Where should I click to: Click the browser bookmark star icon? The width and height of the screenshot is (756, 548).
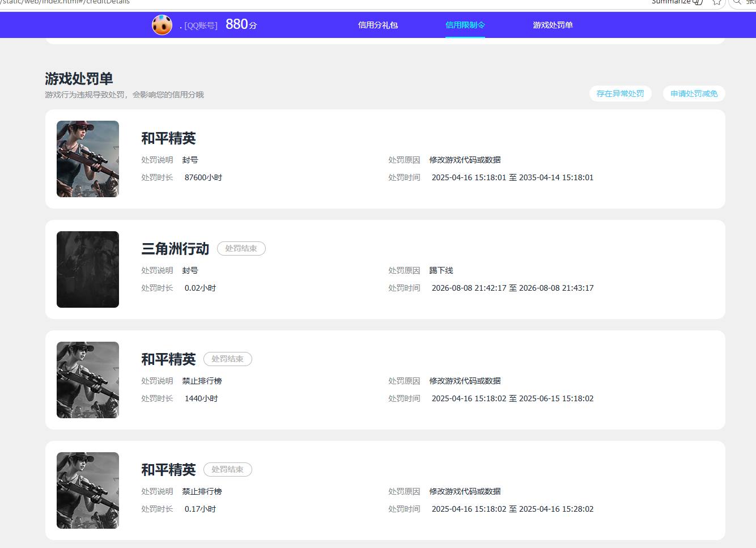click(717, 2)
